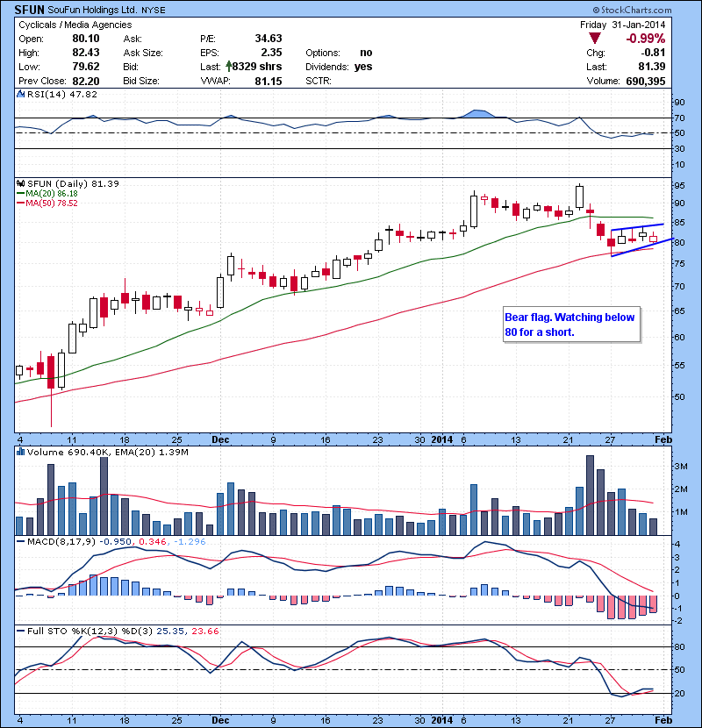Click the stochastic 80 level axis label

679,646
